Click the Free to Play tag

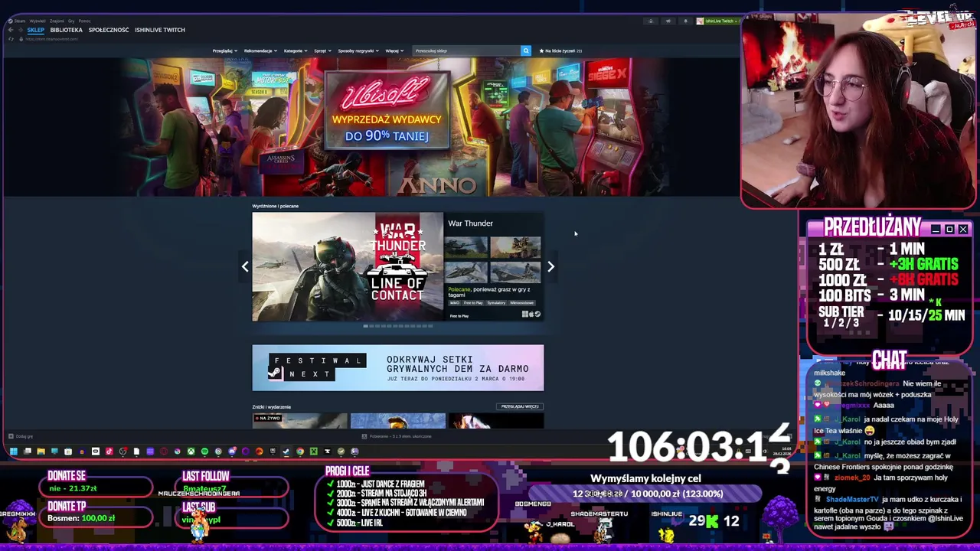[x=473, y=303]
